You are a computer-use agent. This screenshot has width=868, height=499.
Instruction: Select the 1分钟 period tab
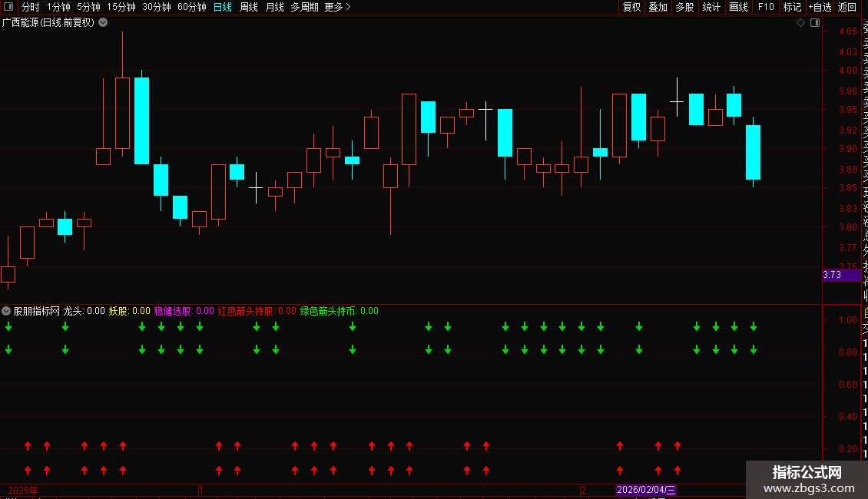point(58,7)
